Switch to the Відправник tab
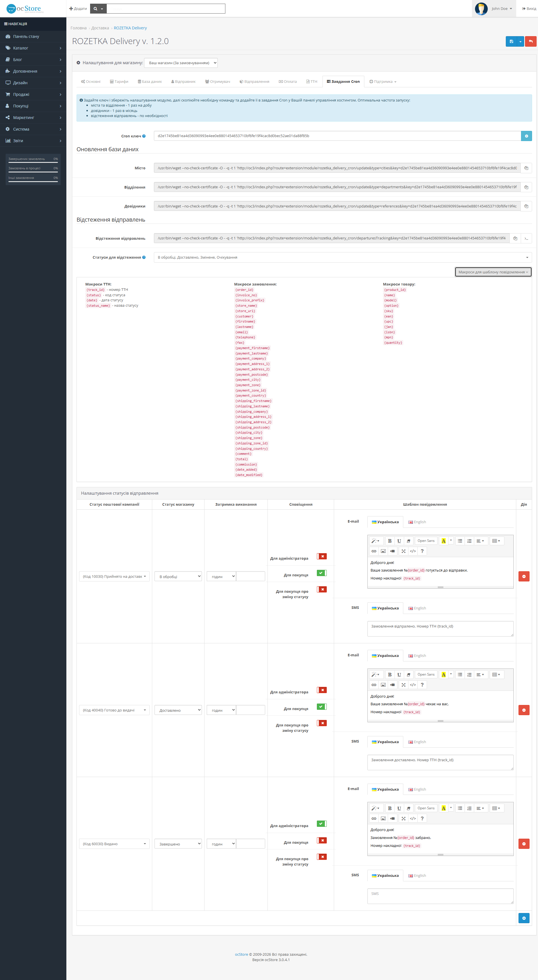 (x=183, y=81)
